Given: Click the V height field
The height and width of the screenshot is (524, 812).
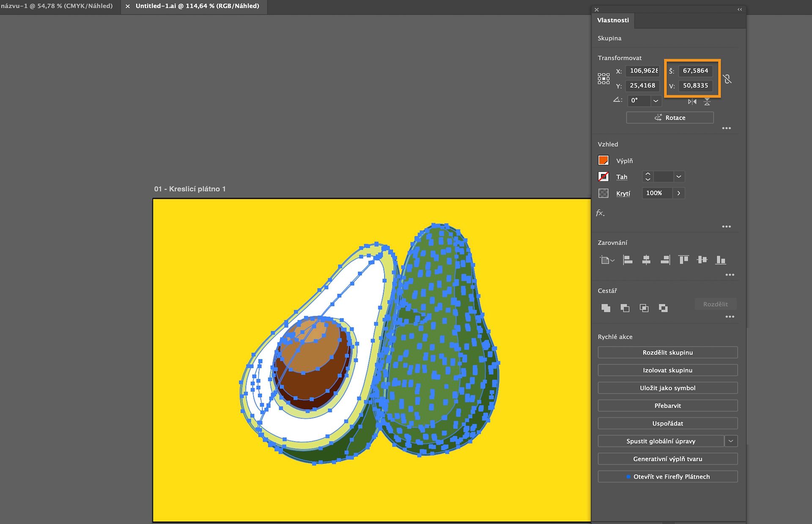Looking at the screenshot, I should point(695,86).
